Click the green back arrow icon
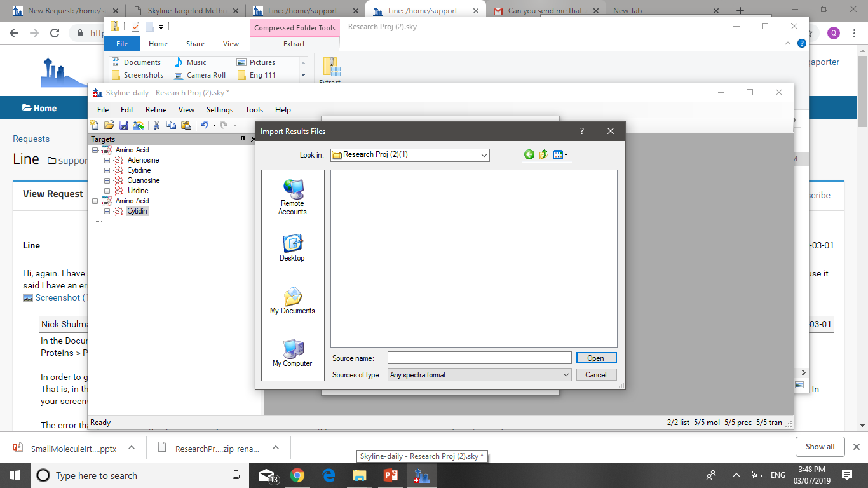This screenshot has height=488, width=868. pos(529,154)
